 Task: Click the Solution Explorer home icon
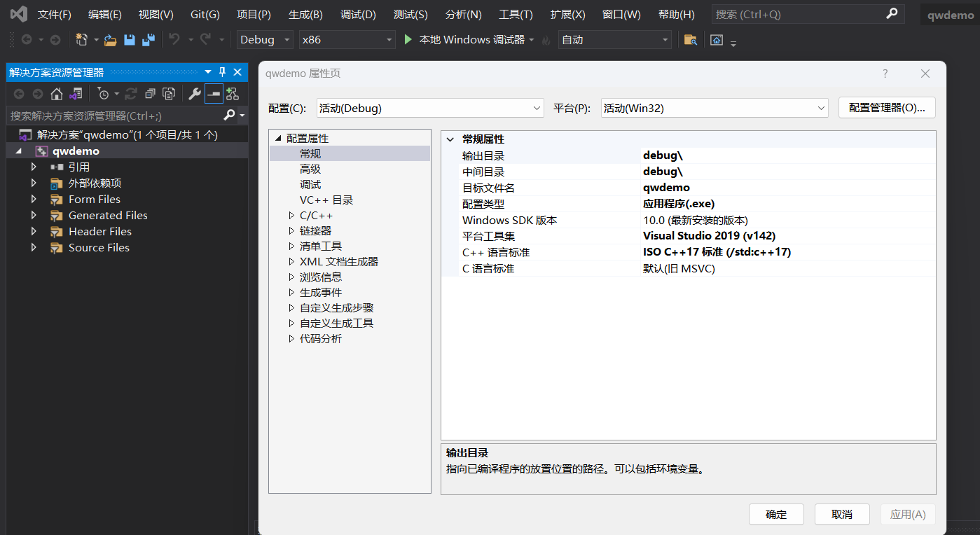pos(57,94)
